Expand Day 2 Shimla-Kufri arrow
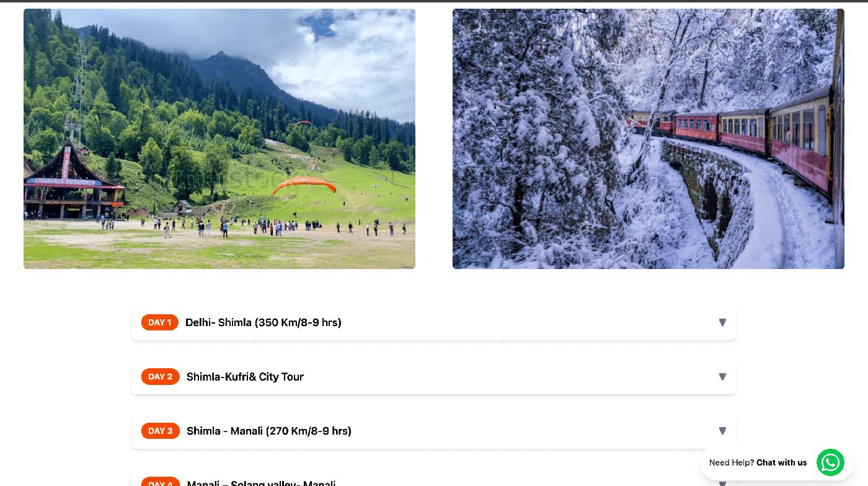The height and width of the screenshot is (486, 868). coord(722,377)
